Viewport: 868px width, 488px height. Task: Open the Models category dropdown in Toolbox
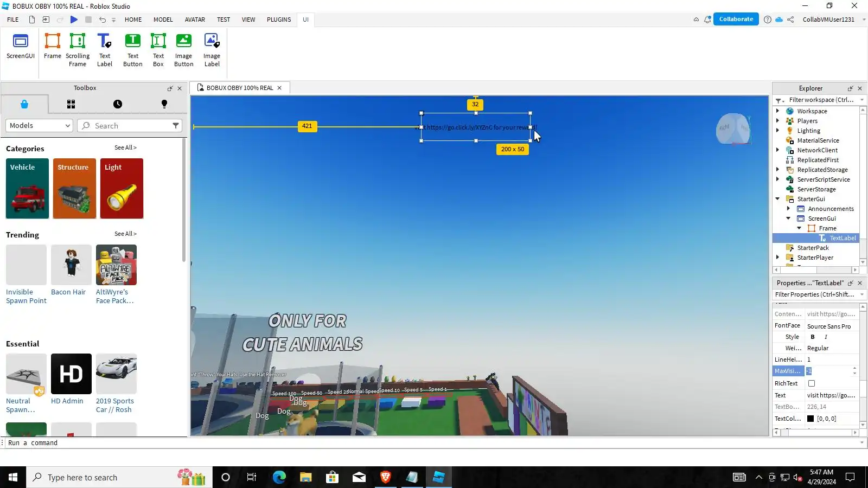39,126
